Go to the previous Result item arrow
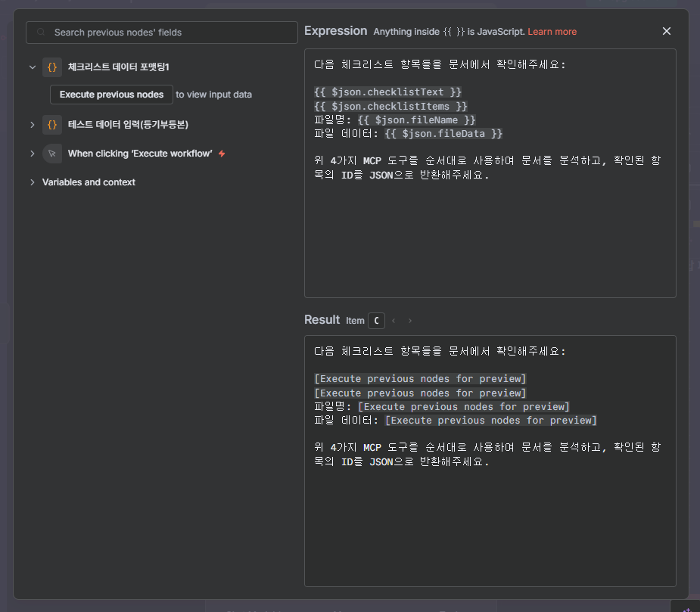700x612 pixels. (x=394, y=321)
